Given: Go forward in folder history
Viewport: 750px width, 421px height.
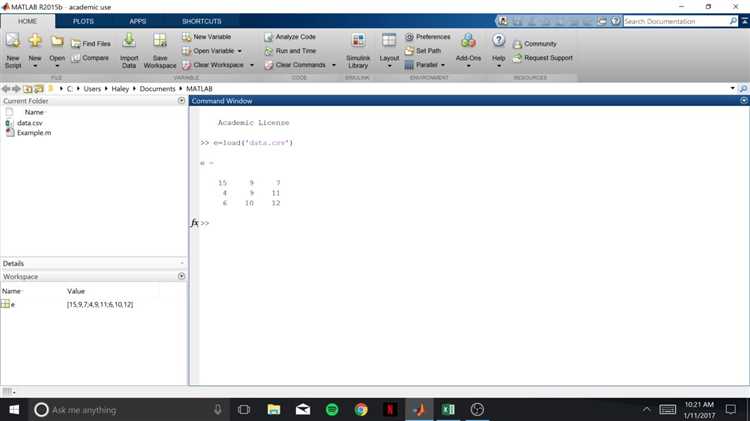Looking at the screenshot, I should (x=16, y=89).
